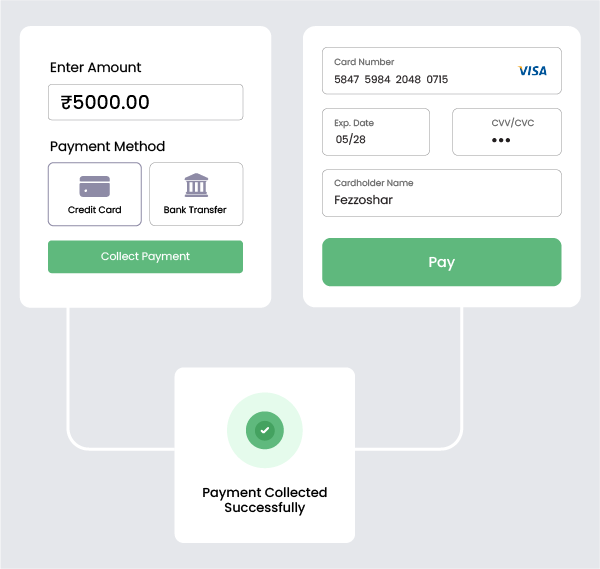Click the CVV/CVC field
This screenshot has height=569, width=600.
coord(506,132)
